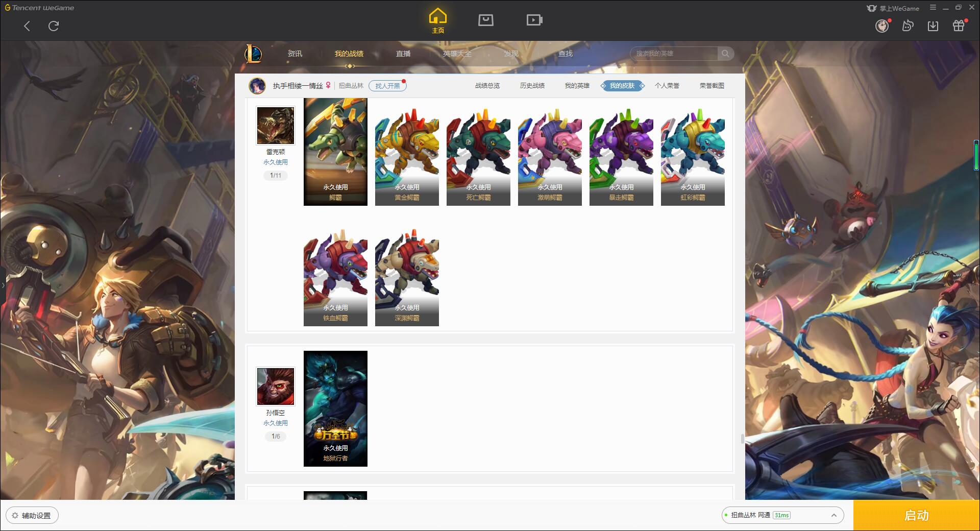This screenshot has width=980, height=531.
Task: Open the store bag icon in the top bar
Action: pos(485,20)
